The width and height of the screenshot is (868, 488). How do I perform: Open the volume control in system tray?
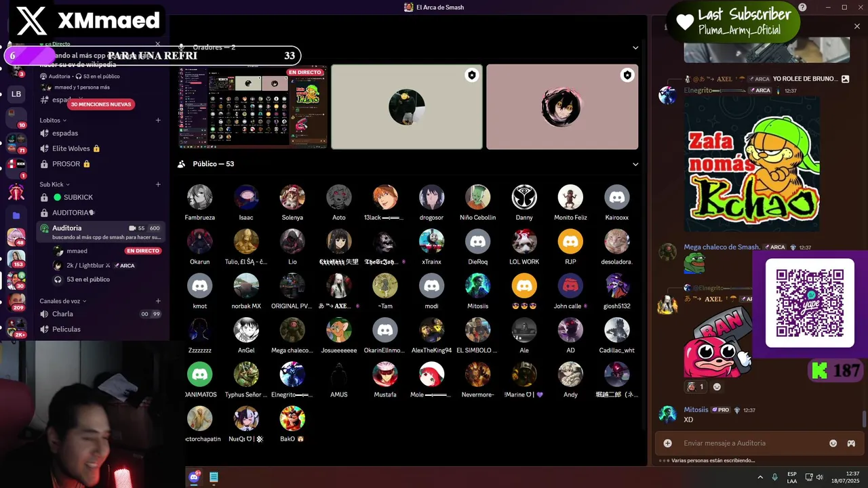pos(820,477)
